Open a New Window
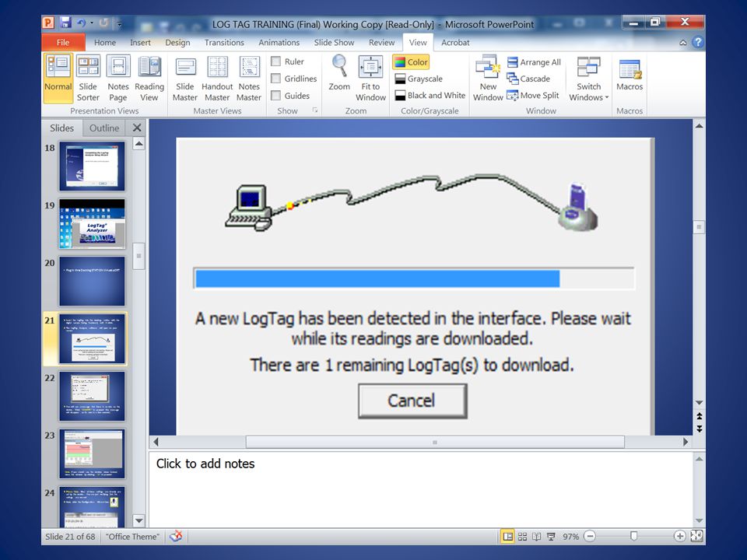The image size is (747, 560). (488, 78)
